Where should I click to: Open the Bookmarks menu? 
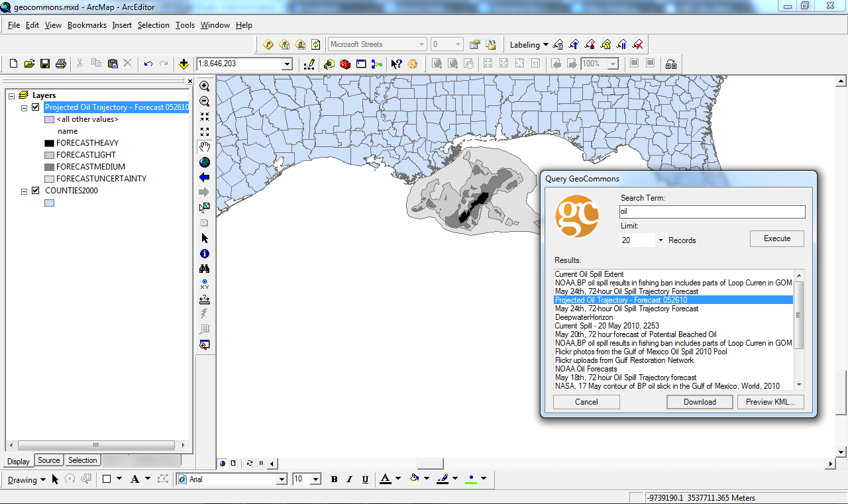pyautogui.click(x=87, y=25)
